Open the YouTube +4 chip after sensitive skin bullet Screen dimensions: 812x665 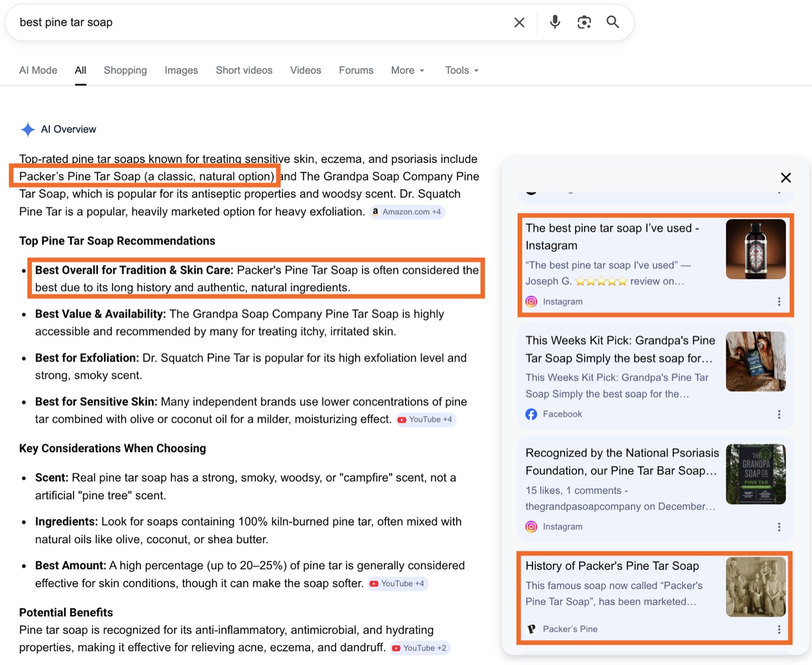point(425,420)
